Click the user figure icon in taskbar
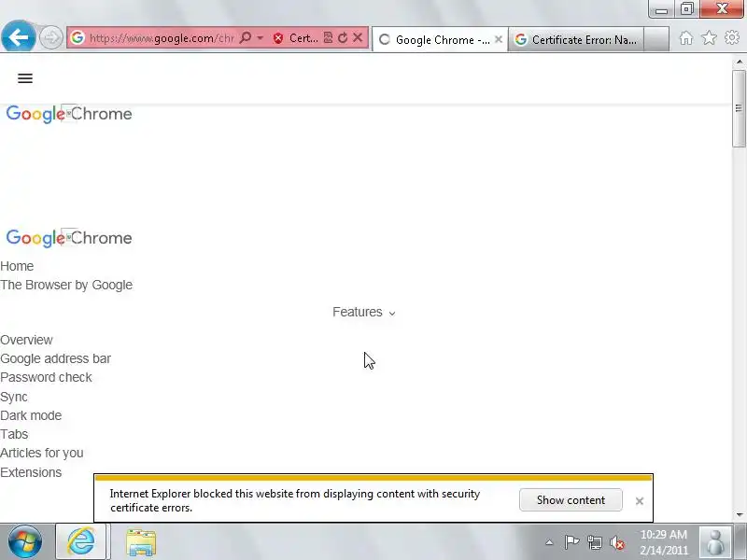Image resolution: width=747 pixels, height=560 pixels. (715, 542)
